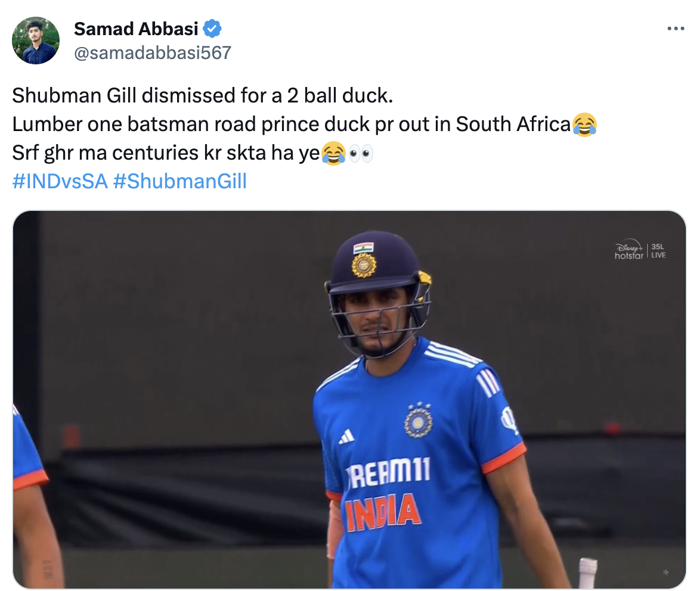Open the #ShubmanGill hashtag

(x=179, y=181)
